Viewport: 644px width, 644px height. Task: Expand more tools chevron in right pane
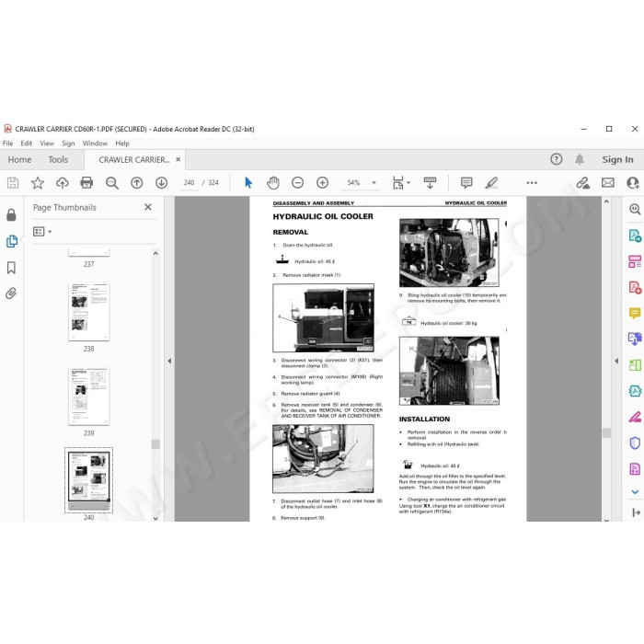coord(635,492)
